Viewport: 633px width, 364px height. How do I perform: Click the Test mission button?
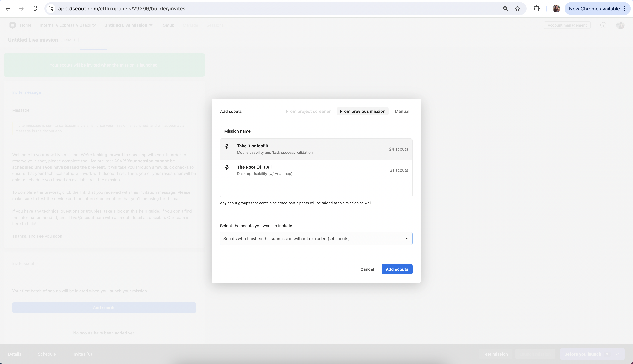click(x=495, y=354)
